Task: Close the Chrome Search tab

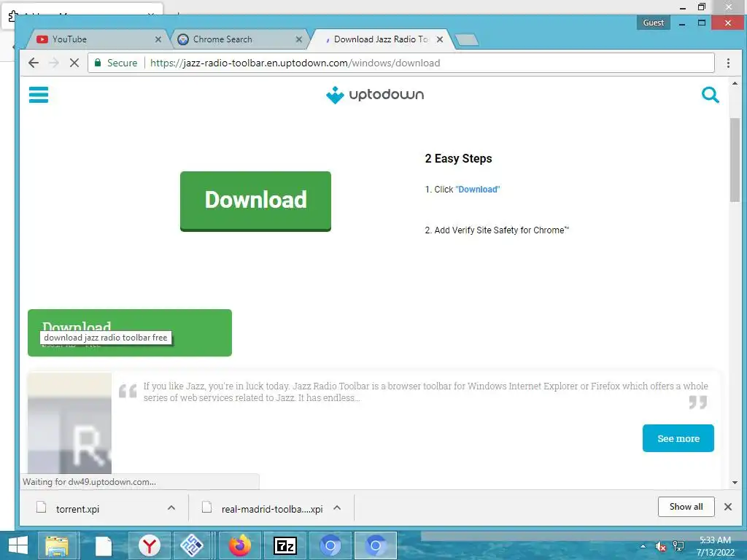Action: point(298,39)
